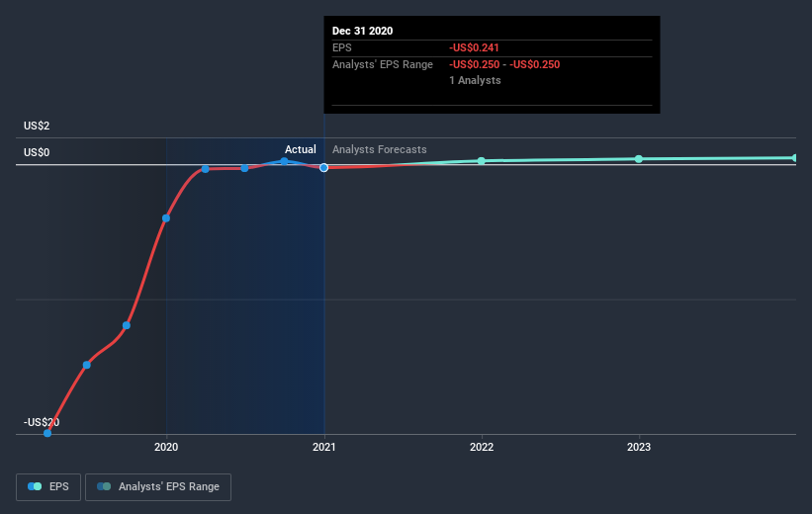Toggle the Analysts' EPS Range legend
812x514 pixels.
pyautogui.click(x=158, y=486)
